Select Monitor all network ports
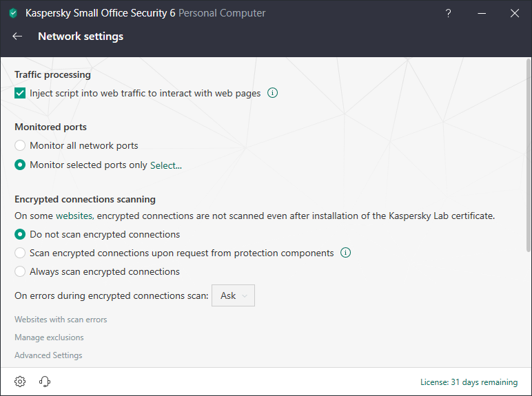Screen dimensions: 532x396 pyautogui.click(x=20, y=146)
